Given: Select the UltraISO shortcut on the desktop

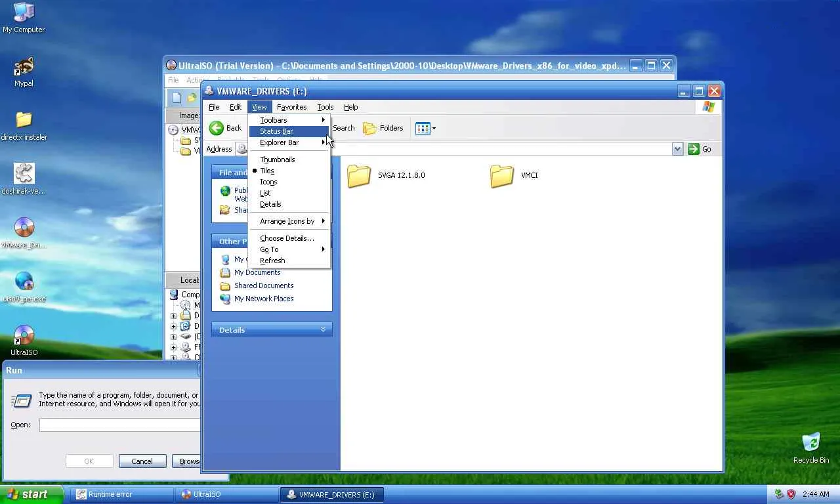Looking at the screenshot, I should [24, 341].
